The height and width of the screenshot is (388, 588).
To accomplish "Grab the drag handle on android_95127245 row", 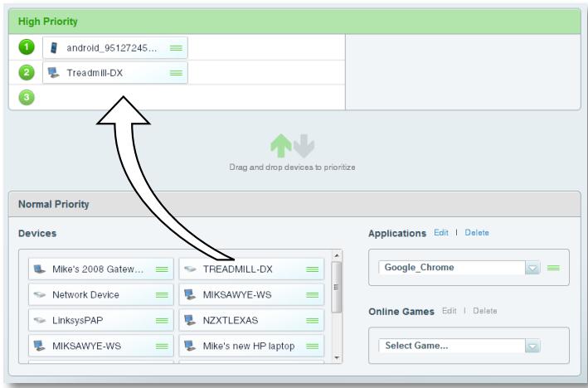I will coord(176,48).
